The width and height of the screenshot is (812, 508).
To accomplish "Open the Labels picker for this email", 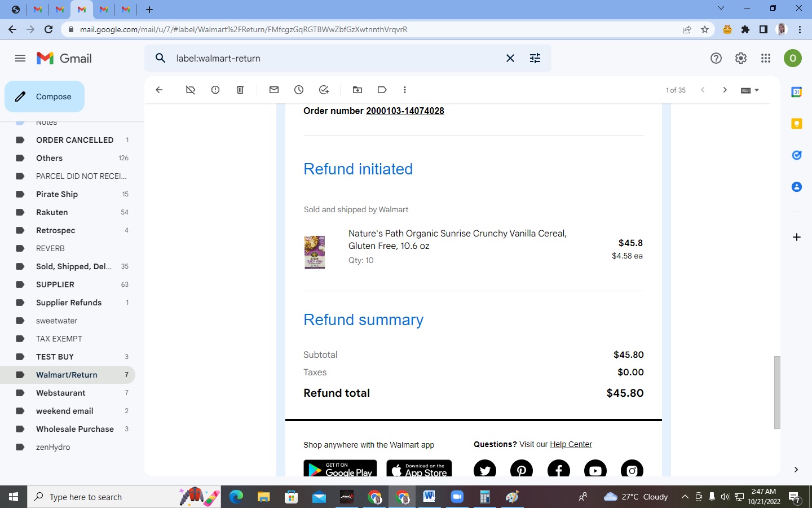I will [x=382, y=90].
